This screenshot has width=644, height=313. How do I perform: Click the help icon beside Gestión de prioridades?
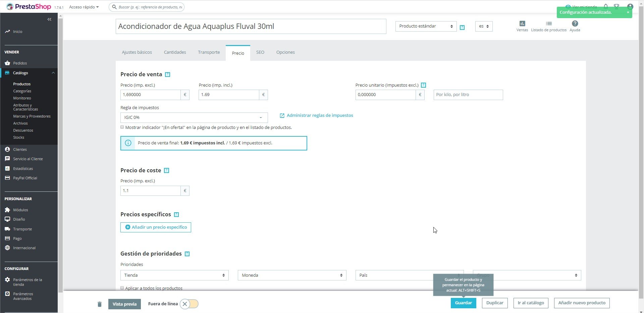tap(187, 254)
